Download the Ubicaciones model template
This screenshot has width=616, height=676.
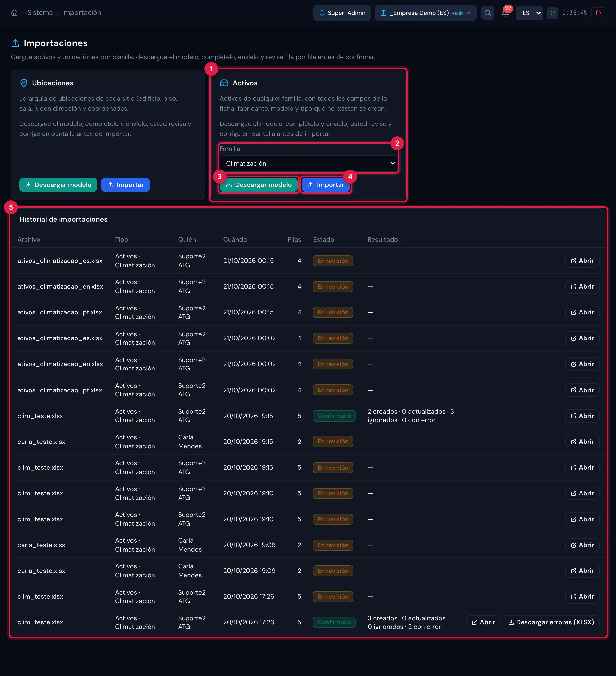tap(58, 185)
